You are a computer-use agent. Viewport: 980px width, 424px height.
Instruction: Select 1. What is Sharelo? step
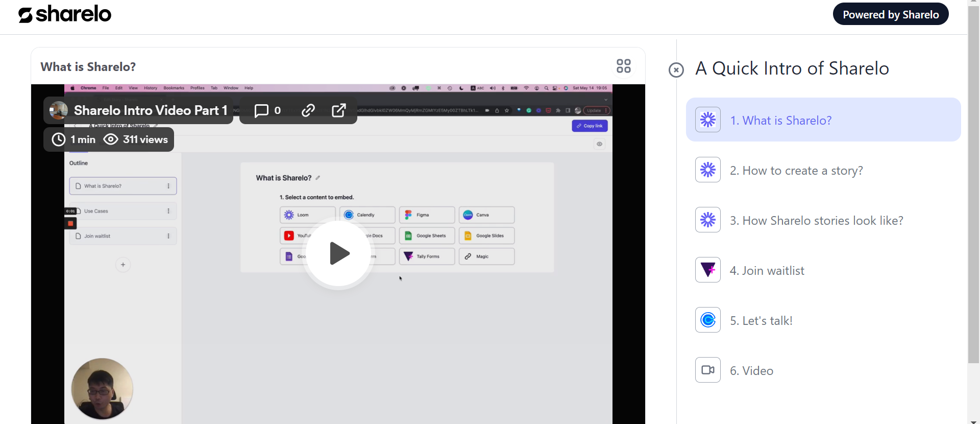[x=823, y=120]
